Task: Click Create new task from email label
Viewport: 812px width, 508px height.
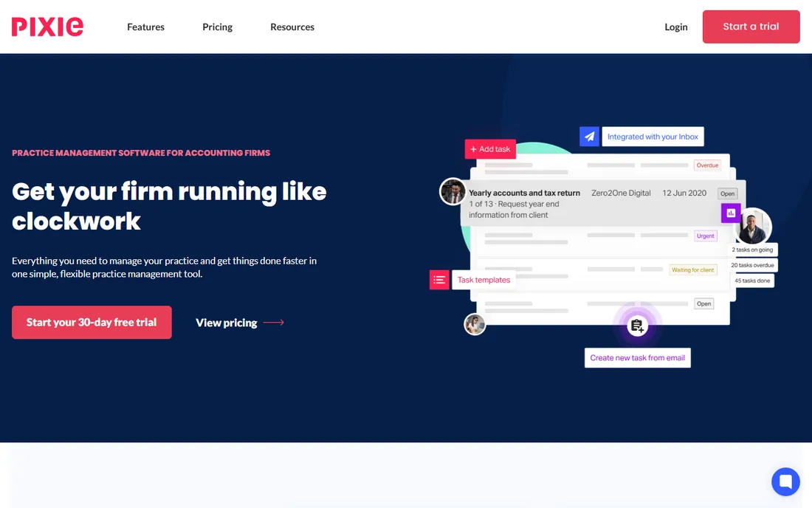Action: pos(638,358)
